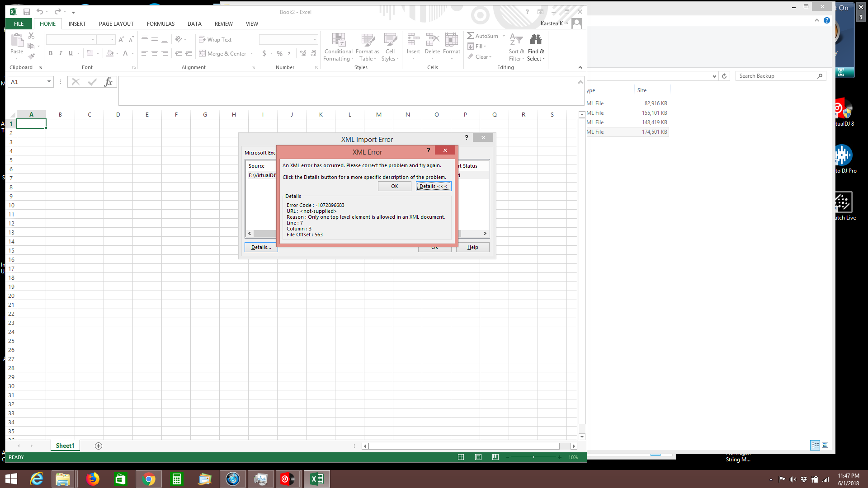The image size is (868, 488).
Task: Click the Font Color A icon
Action: tap(125, 53)
